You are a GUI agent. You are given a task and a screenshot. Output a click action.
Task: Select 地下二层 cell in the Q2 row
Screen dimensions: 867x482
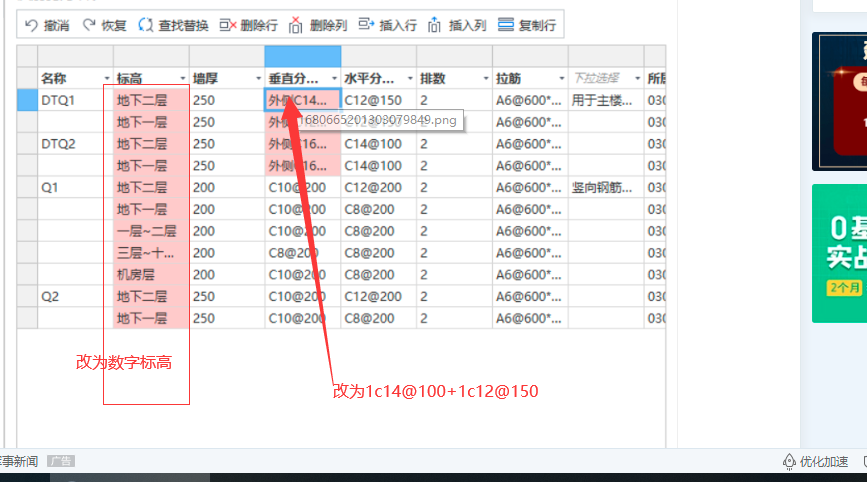click(x=151, y=297)
